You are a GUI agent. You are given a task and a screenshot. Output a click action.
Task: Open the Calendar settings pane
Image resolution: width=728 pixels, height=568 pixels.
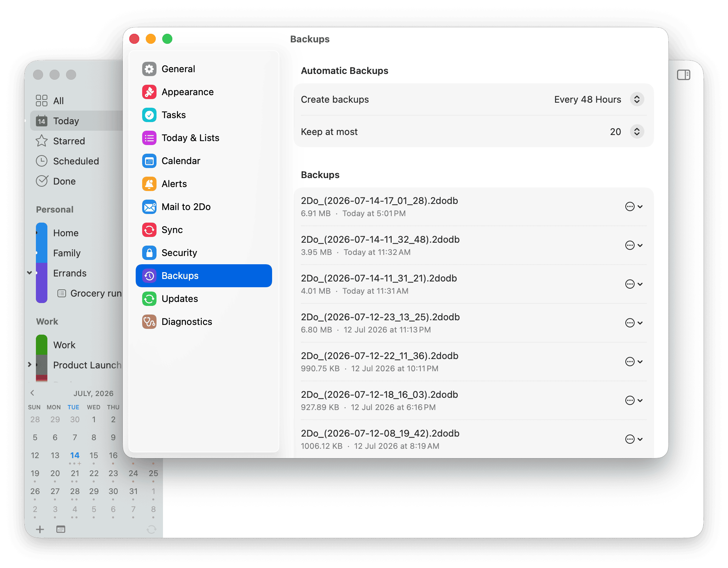click(204, 161)
